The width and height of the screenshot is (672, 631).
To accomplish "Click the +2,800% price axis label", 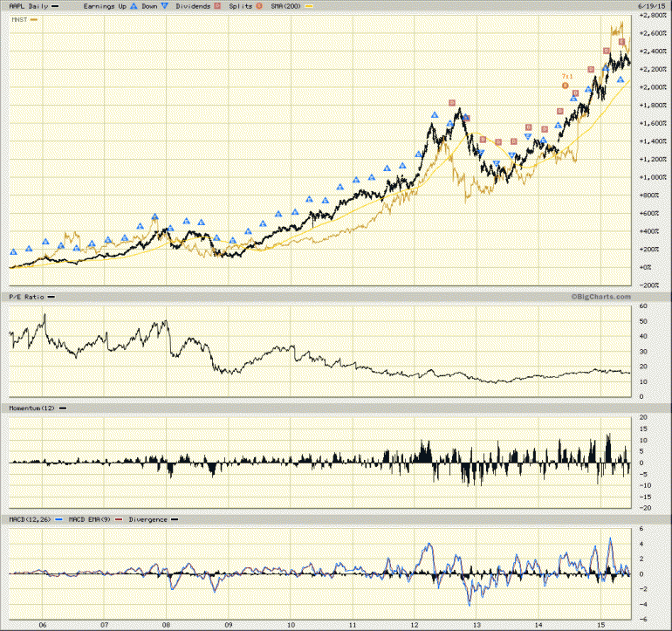I will (652, 15).
